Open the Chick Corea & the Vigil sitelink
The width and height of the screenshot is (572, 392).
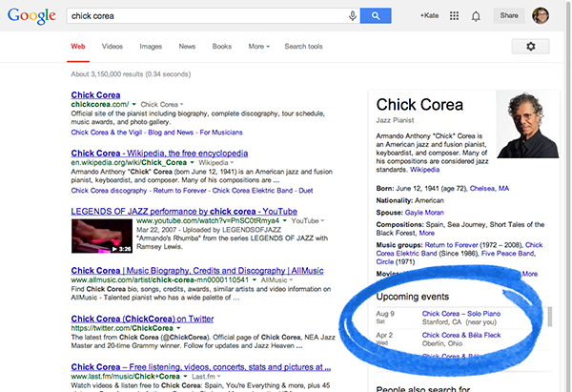pos(107,133)
